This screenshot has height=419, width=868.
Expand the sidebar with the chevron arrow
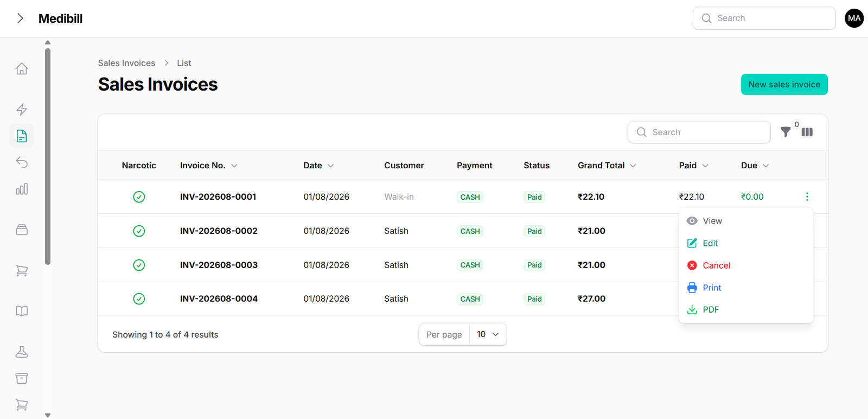[20, 18]
